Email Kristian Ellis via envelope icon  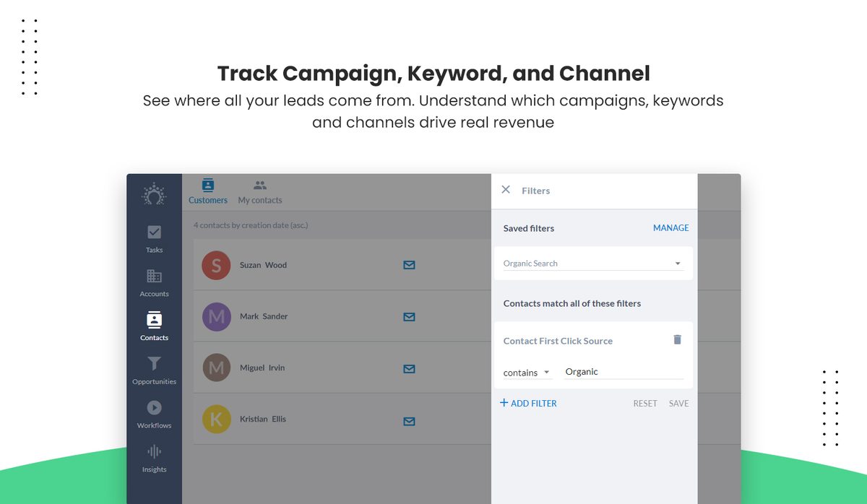[x=409, y=421]
